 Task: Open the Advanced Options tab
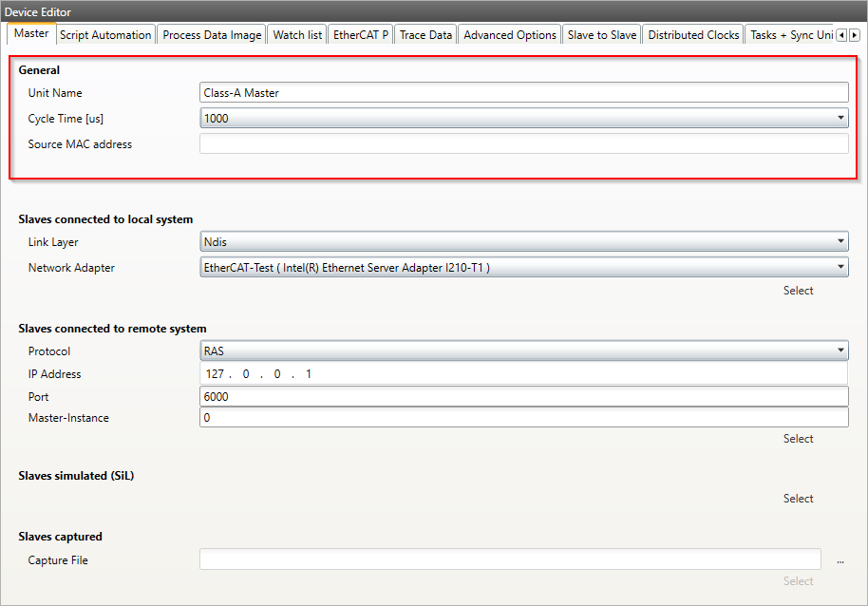[x=510, y=35]
